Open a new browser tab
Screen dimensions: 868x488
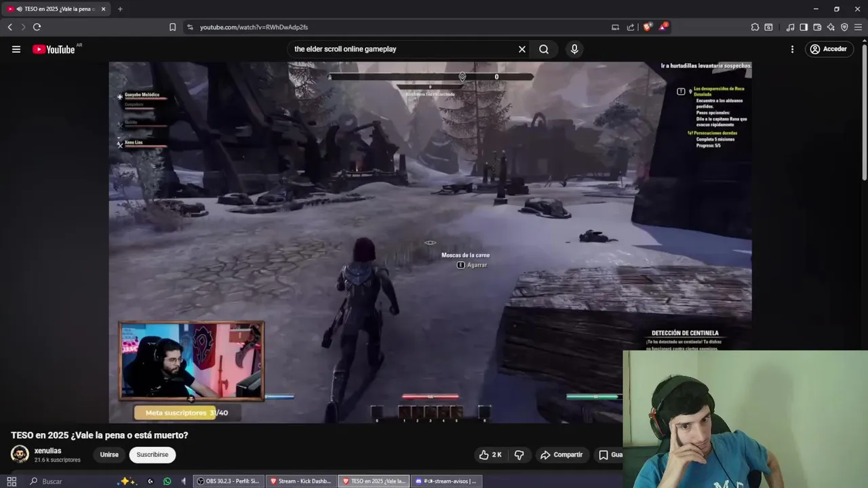click(x=120, y=9)
